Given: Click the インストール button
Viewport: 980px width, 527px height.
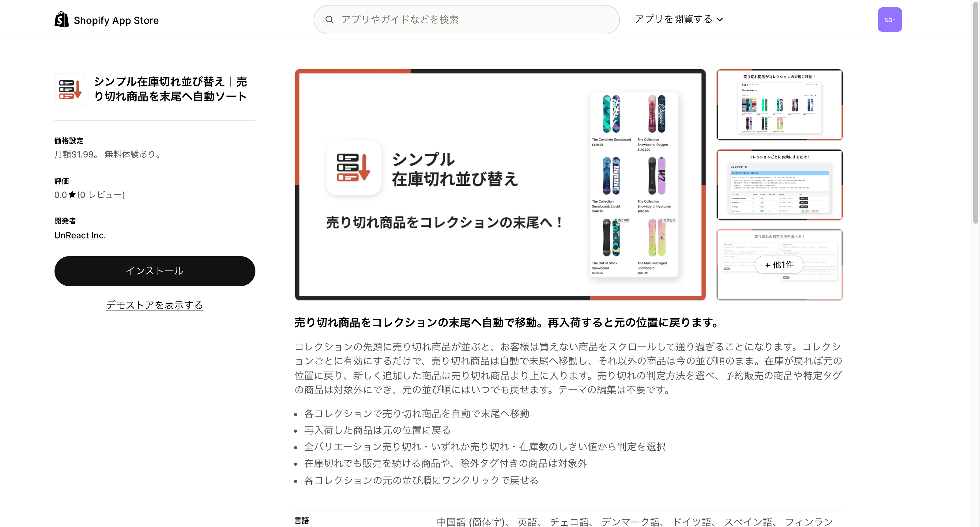Looking at the screenshot, I should point(155,271).
